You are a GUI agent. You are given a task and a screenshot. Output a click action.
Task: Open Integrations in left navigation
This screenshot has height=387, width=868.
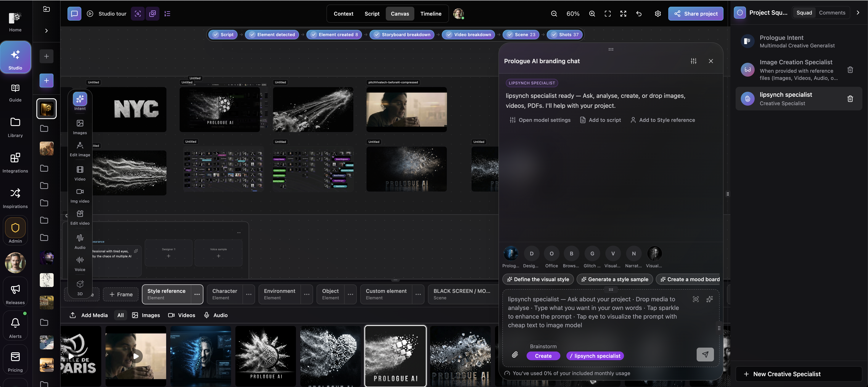click(15, 163)
